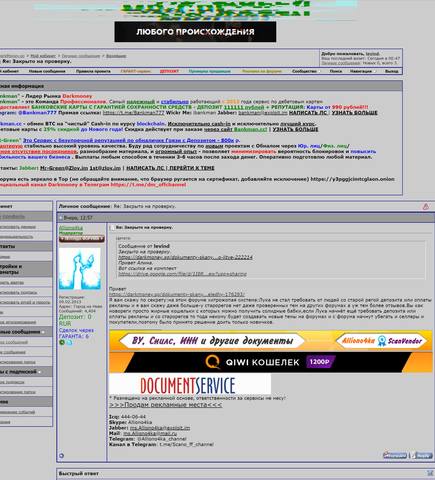435x480 pixels.
Task: Click the Jabber address link in the signature
Action: pyautogui.click(x=160, y=428)
